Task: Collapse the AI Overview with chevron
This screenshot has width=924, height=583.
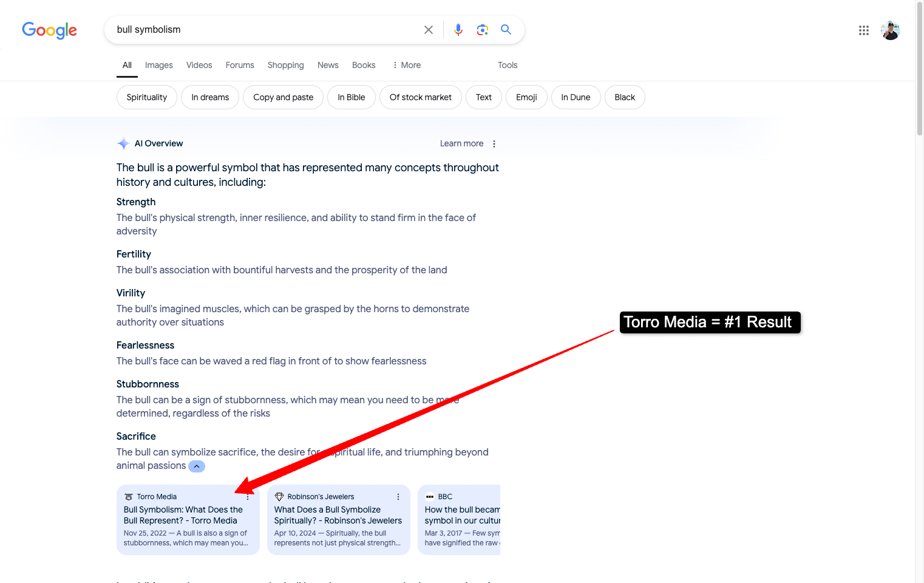Action: point(197,466)
